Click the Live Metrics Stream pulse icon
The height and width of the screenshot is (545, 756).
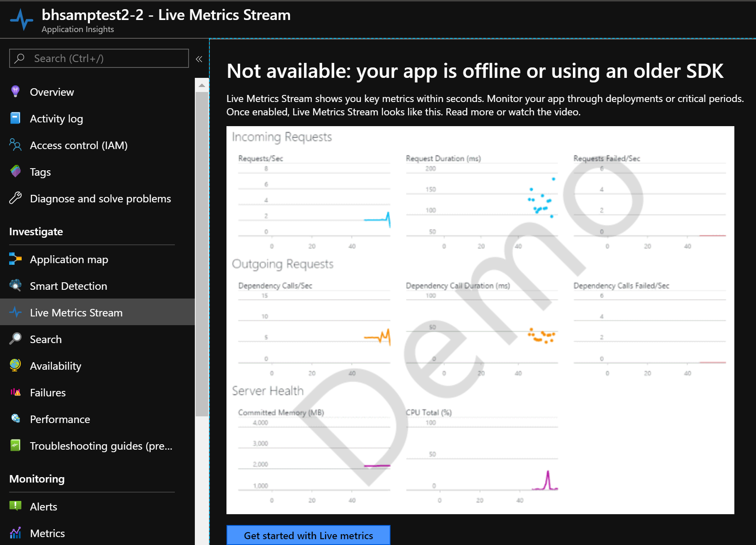[15, 312]
